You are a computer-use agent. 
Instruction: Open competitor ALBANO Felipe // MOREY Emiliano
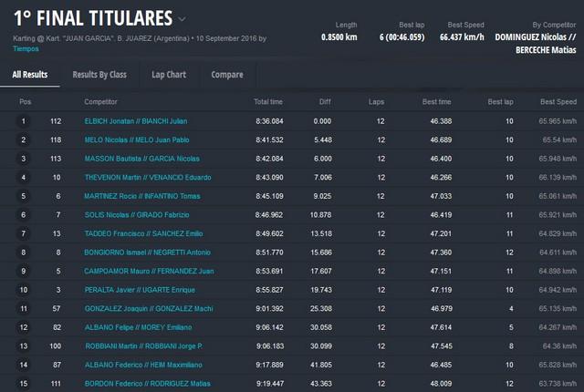(x=138, y=327)
